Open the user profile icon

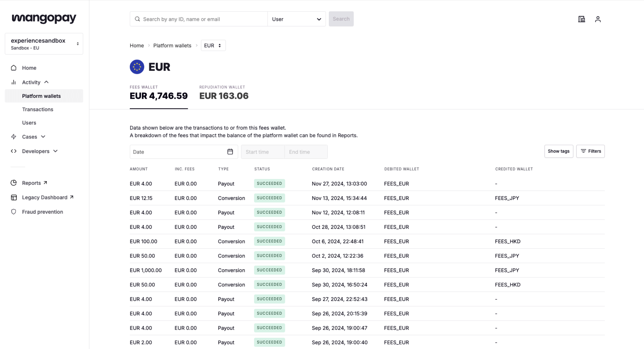598,19
